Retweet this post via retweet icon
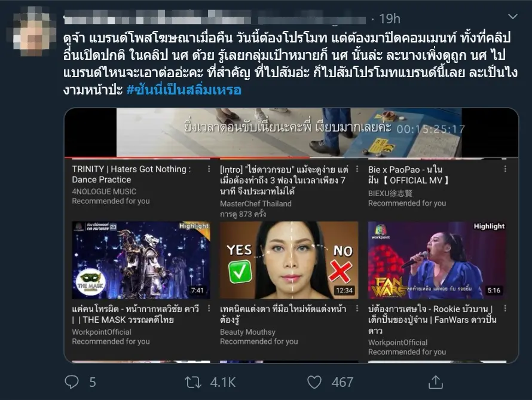This screenshot has width=532, height=400. click(x=193, y=382)
